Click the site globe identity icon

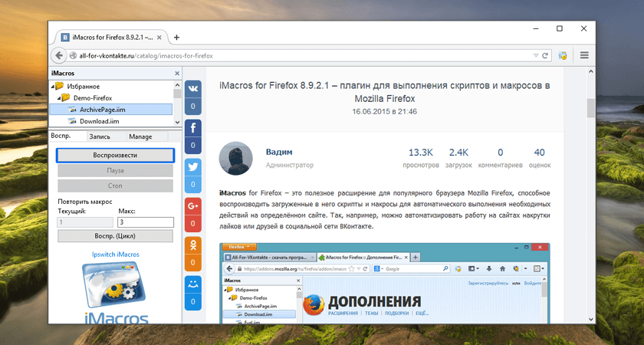point(73,55)
